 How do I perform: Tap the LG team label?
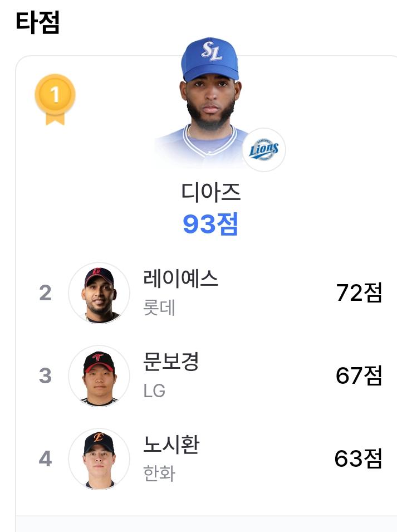click(154, 391)
